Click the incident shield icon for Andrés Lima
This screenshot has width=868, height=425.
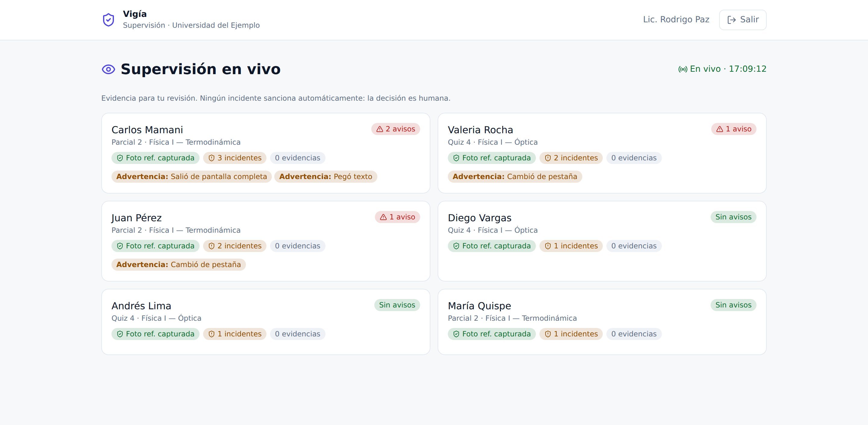(212, 334)
